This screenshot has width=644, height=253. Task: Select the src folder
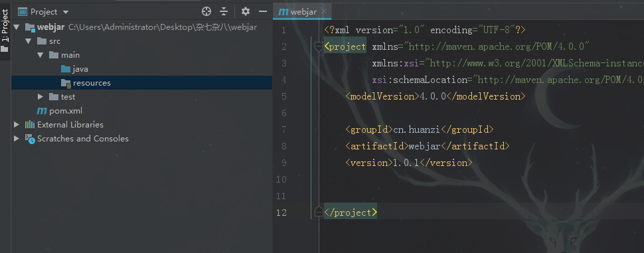(x=54, y=41)
